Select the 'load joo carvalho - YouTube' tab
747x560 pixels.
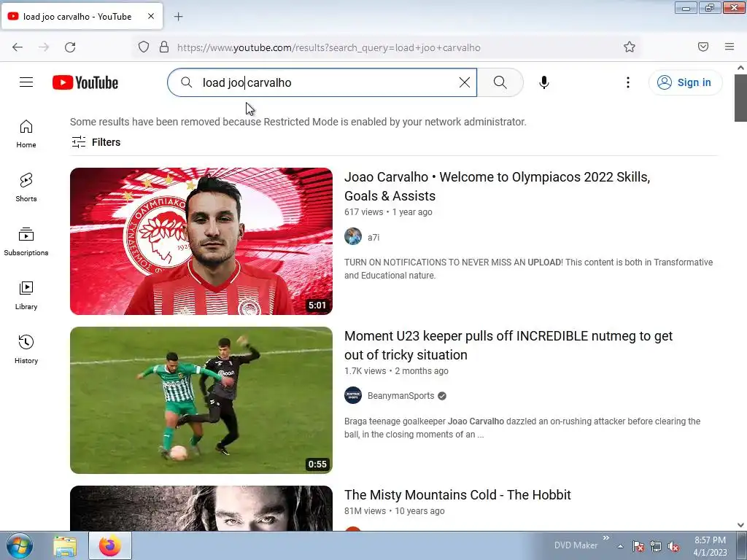(82, 16)
